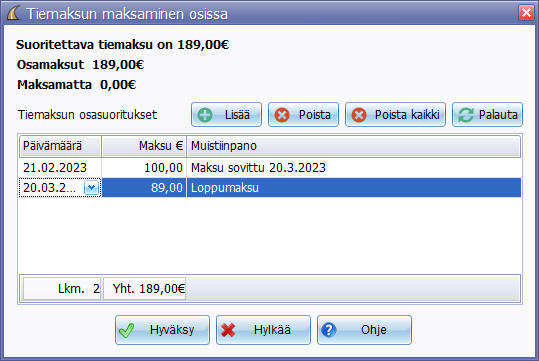The image size is (539, 361).
Task: Accept with the Hyväksy button
Action: pos(162,330)
